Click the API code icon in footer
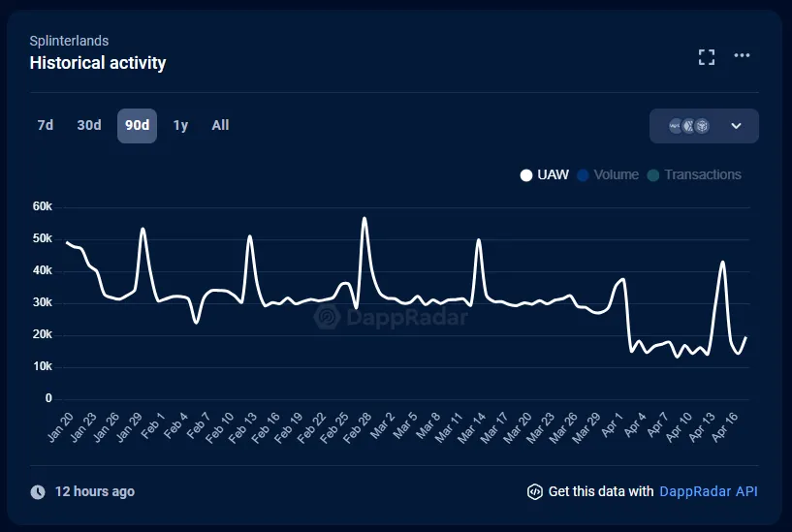 [534, 491]
